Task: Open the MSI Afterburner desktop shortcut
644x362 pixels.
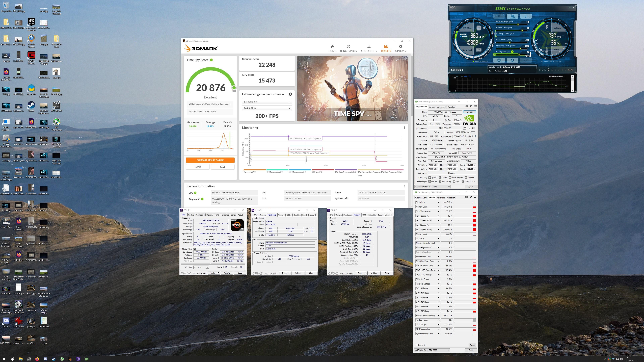Action: tap(56, 124)
